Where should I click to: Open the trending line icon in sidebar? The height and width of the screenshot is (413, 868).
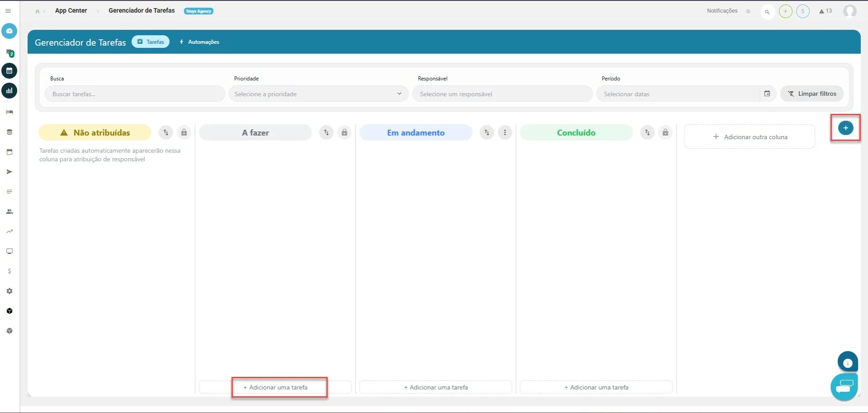pyautogui.click(x=9, y=231)
